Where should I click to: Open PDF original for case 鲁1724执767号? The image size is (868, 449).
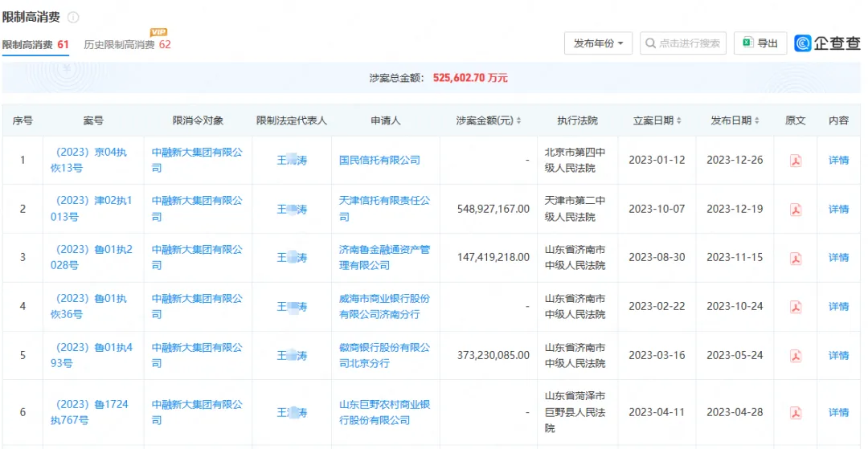coord(796,413)
